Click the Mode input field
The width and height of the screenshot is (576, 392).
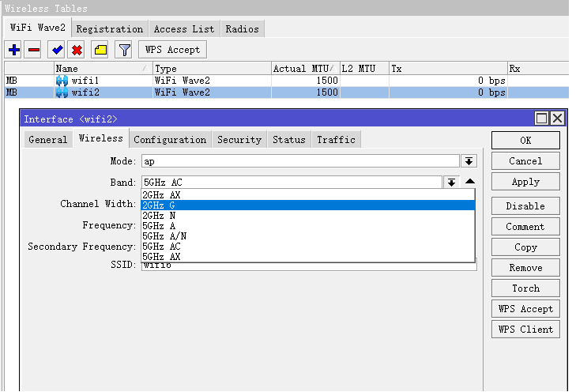(300, 161)
